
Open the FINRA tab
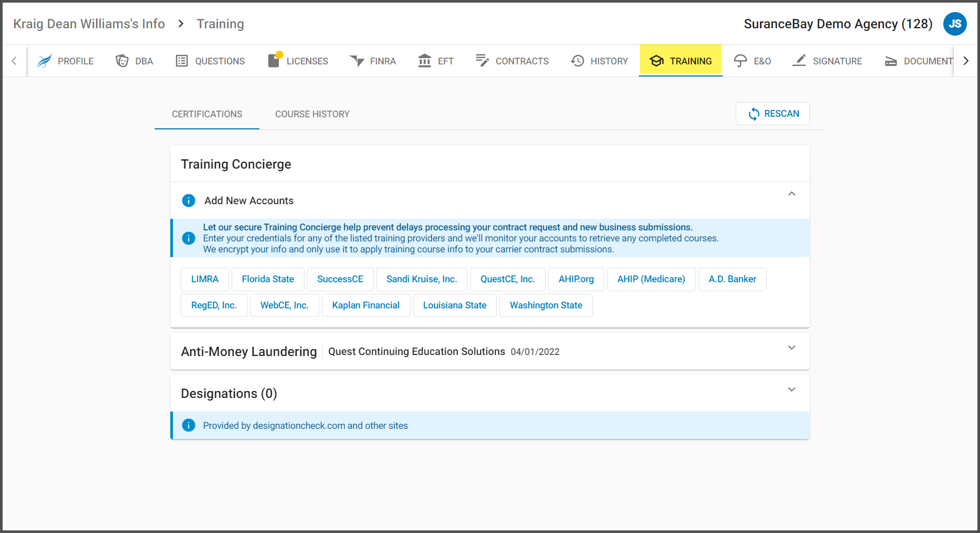(x=373, y=61)
